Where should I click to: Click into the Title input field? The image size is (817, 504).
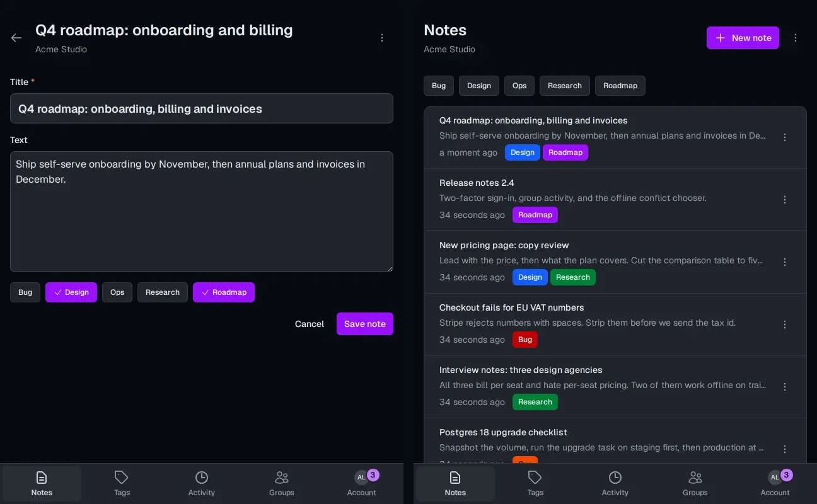[202, 108]
